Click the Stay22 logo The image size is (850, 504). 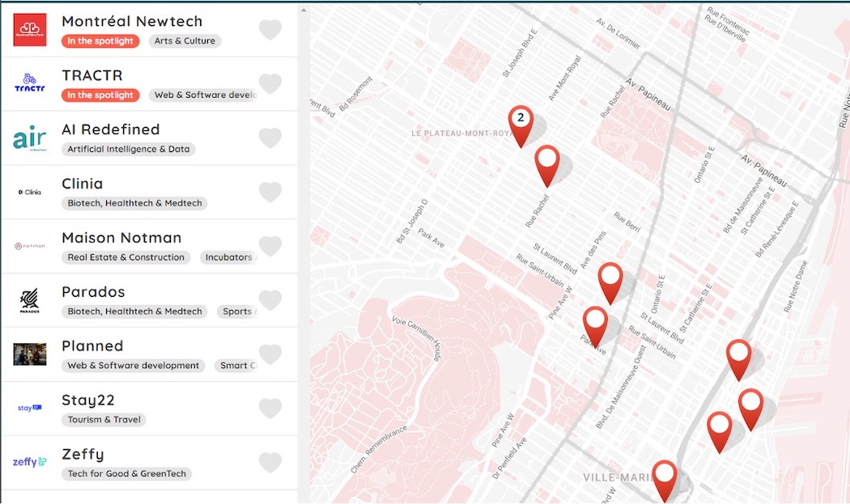click(x=30, y=409)
